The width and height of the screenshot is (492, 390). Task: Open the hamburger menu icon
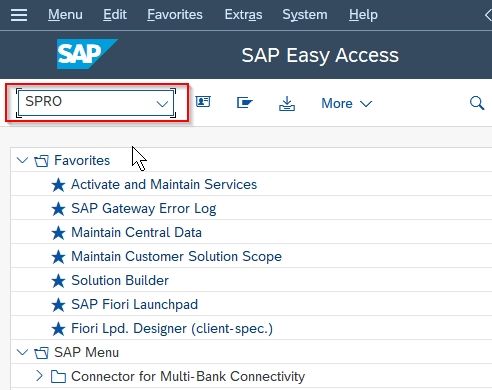tap(19, 15)
